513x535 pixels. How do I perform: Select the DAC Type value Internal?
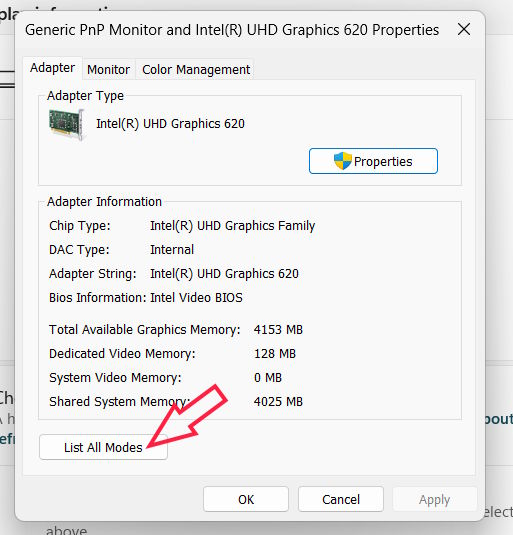click(172, 249)
